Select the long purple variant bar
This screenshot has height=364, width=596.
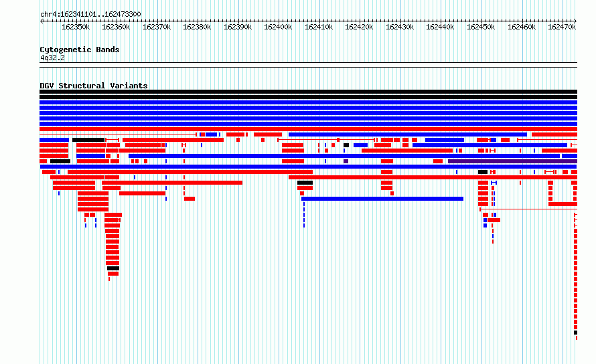pyautogui.click(x=512, y=161)
